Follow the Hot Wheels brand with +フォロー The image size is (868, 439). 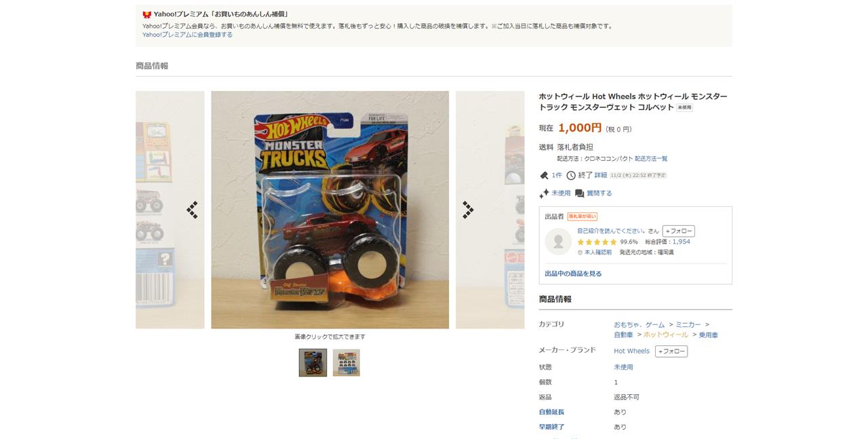coord(671,351)
